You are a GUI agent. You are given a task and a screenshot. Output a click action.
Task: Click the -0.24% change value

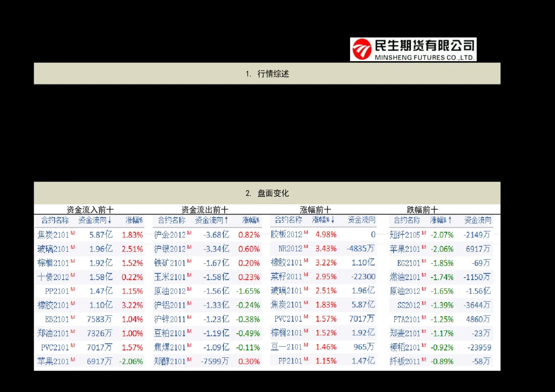tap(248, 305)
